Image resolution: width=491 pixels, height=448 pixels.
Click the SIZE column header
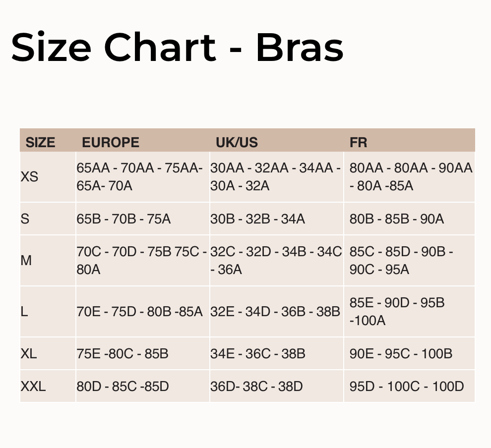pyautogui.click(x=40, y=143)
